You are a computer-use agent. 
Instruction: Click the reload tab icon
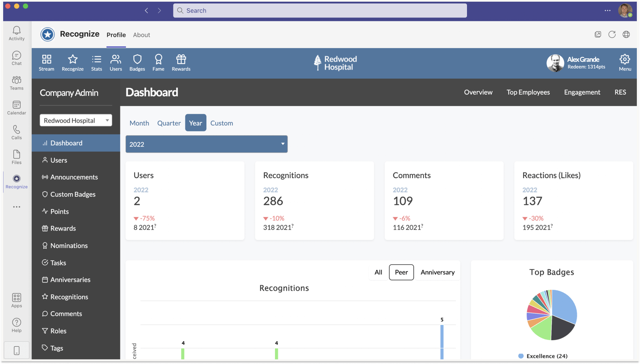coord(612,35)
